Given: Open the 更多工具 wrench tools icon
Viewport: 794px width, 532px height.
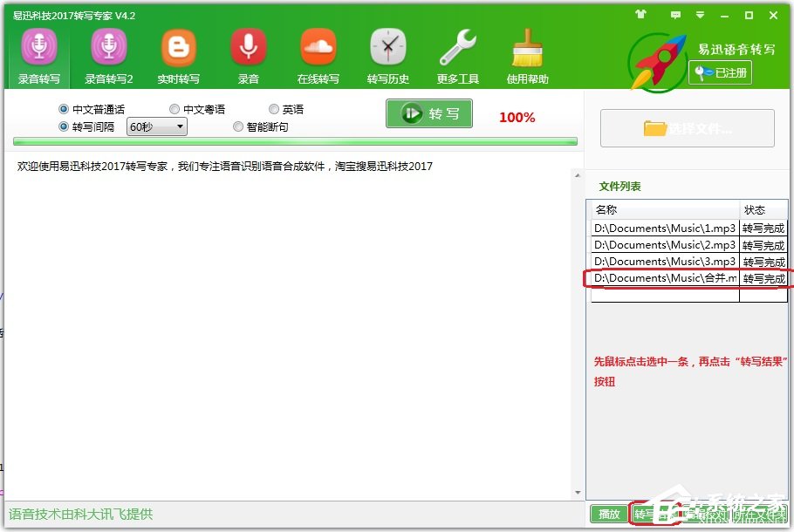Looking at the screenshot, I should (457, 54).
